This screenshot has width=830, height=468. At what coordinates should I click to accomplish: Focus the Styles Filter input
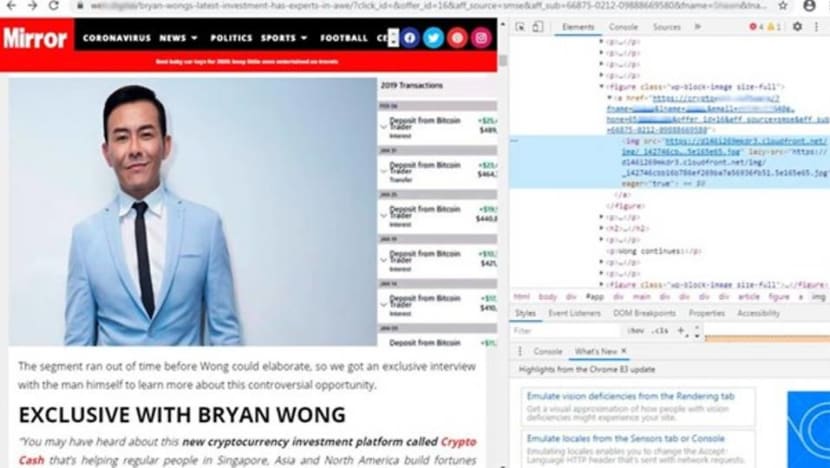coord(565,331)
